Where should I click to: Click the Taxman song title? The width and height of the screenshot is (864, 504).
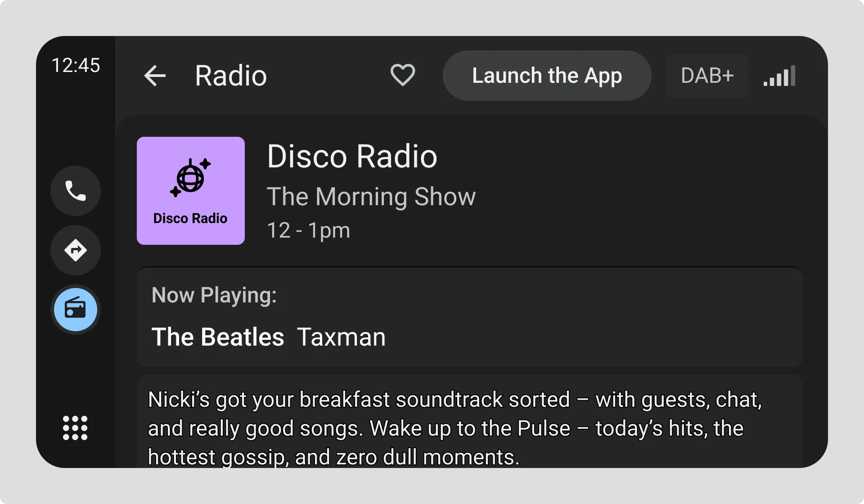coord(341,337)
